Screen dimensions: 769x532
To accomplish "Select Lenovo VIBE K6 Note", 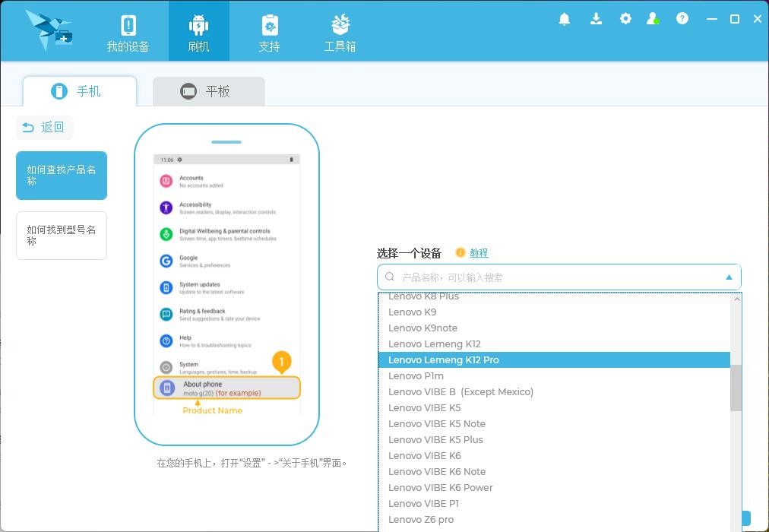I will pyautogui.click(x=554, y=471).
